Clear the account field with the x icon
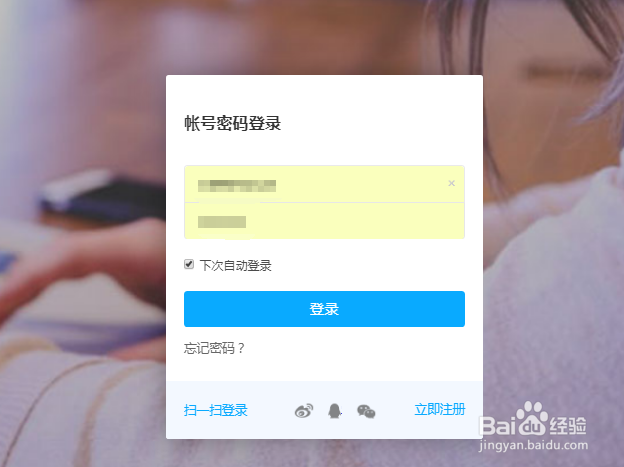The width and height of the screenshot is (624, 467). 451,183
